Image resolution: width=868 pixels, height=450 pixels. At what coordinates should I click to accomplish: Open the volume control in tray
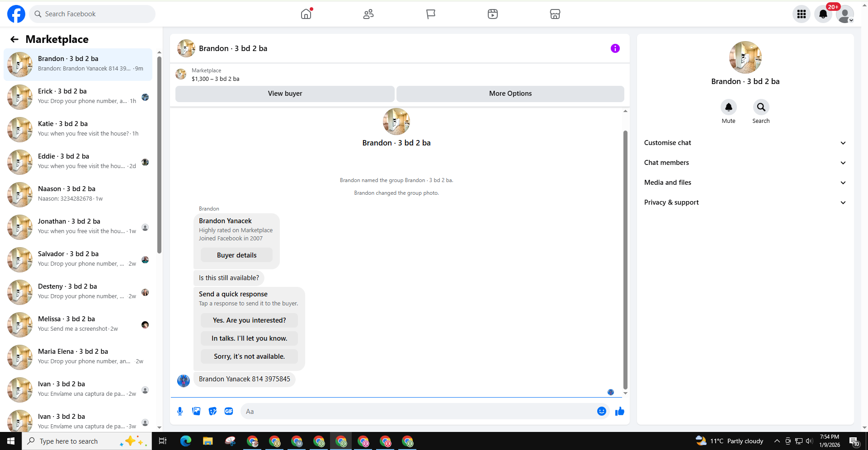pyautogui.click(x=809, y=441)
